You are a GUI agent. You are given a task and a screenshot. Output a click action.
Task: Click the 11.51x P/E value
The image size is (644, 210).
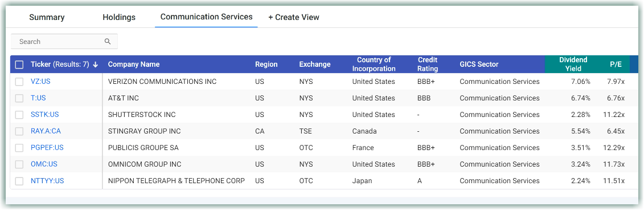pos(614,181)
